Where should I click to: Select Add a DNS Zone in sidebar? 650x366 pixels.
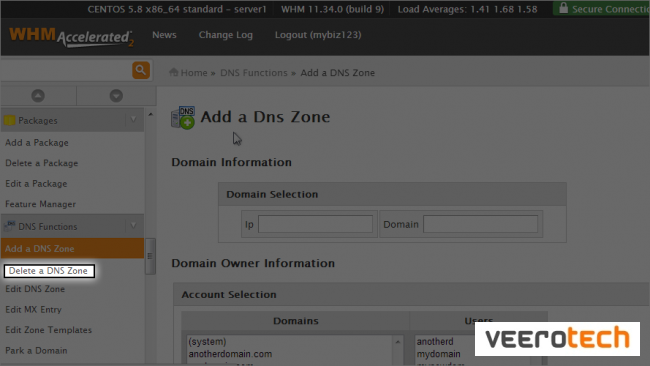coord(72,249)
